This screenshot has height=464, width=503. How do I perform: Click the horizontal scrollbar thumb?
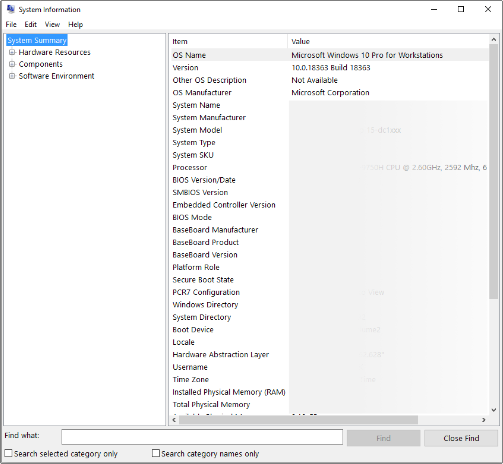point(298,420)
